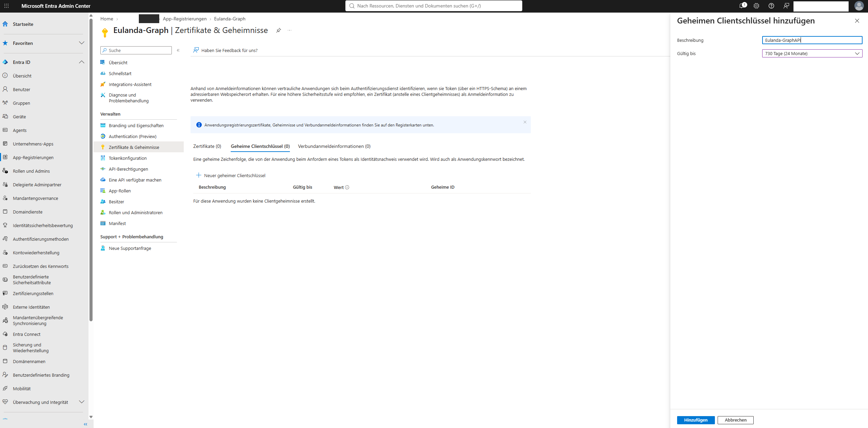
Task: Click the feedback person icon in header
Action: 786,6
